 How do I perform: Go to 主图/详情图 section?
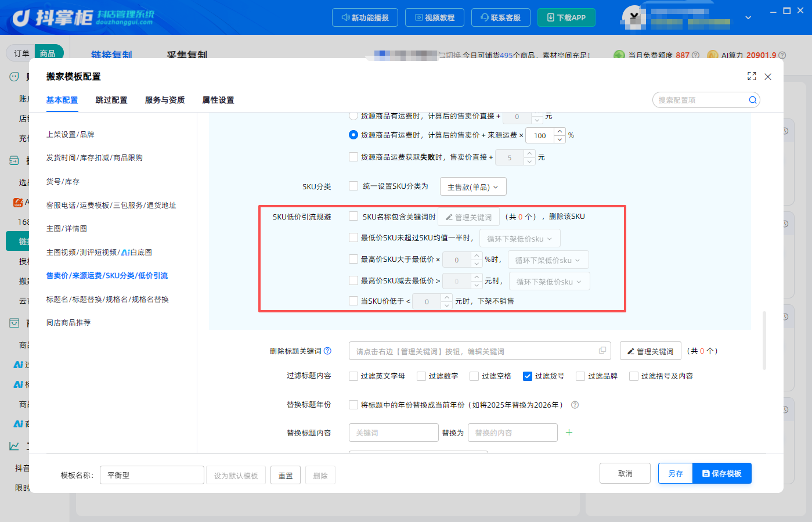tap(67, 228)
